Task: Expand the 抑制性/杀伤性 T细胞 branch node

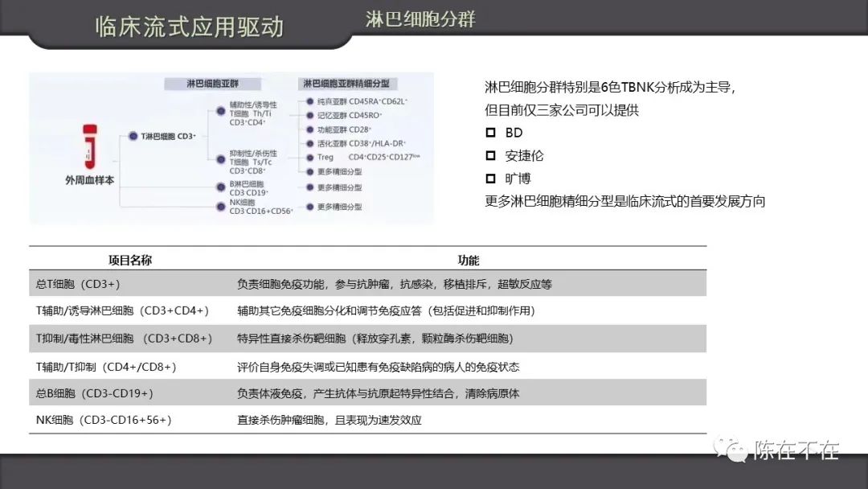Action: (221, 159)
